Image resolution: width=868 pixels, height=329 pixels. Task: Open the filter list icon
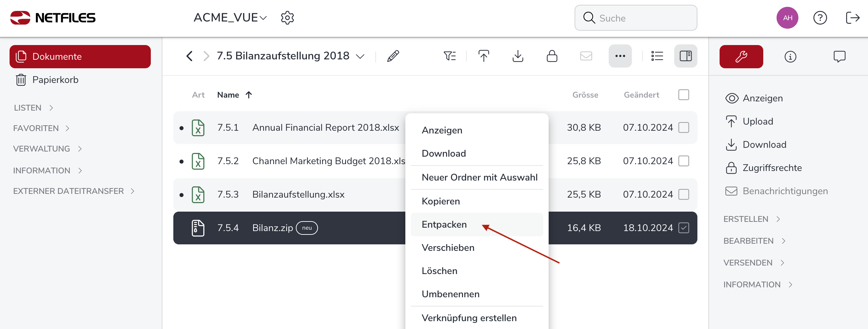tap(450, 56)
